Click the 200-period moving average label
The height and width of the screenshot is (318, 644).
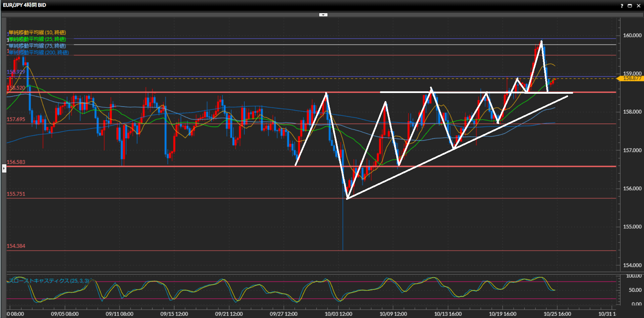pyautogui.click(x=39, y=53)
